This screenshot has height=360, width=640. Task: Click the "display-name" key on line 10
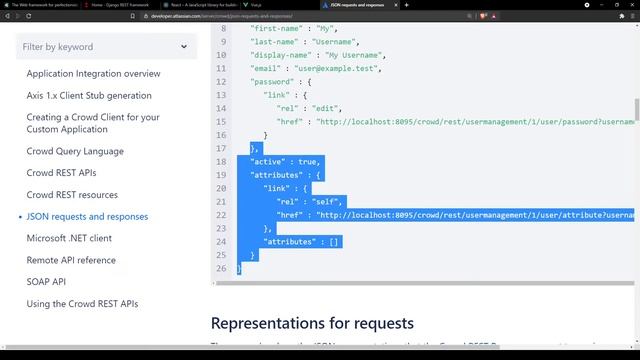[x=281, y=55]
